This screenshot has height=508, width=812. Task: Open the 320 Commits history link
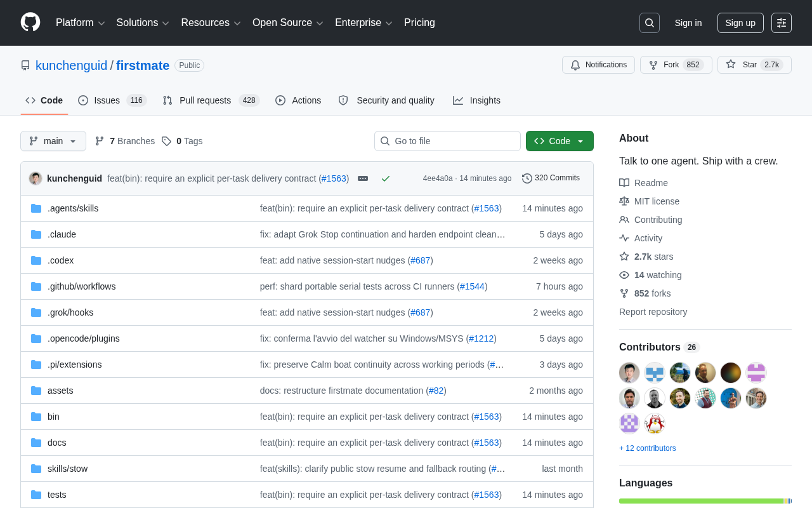[x=551, y=178]
